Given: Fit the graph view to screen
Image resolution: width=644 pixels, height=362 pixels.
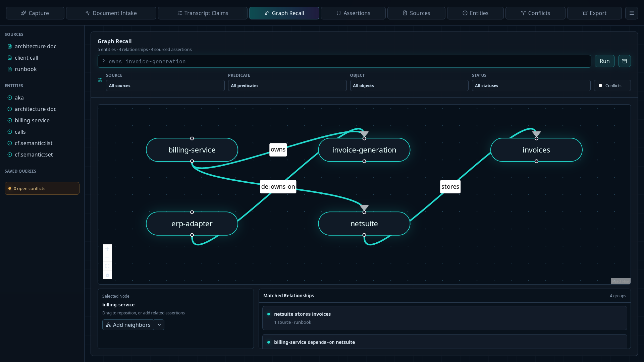Looking at the screenshot, I should coord(107,266).
